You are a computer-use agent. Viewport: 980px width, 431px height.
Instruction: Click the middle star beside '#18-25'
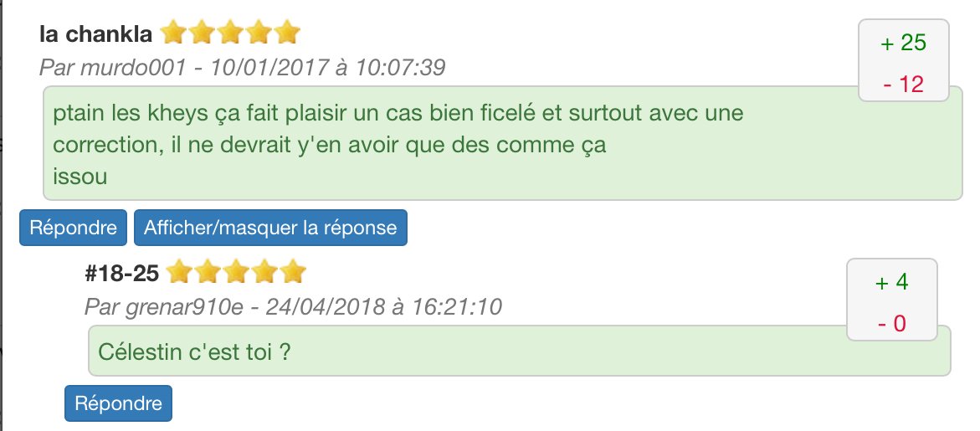click(235, 272)
